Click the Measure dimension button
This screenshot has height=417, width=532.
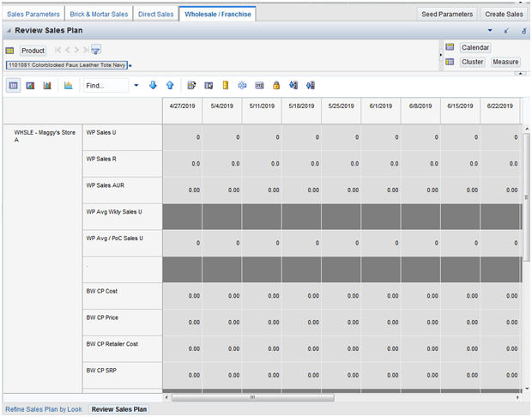pyautogui.click(x=505, y=62)
